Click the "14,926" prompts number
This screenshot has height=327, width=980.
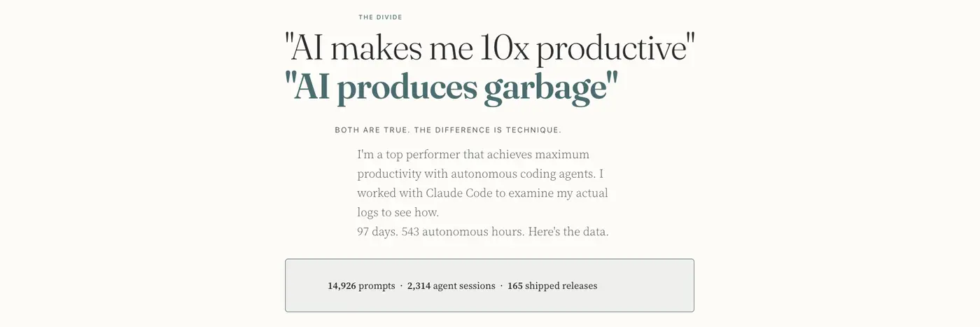(x=342, y=286)
